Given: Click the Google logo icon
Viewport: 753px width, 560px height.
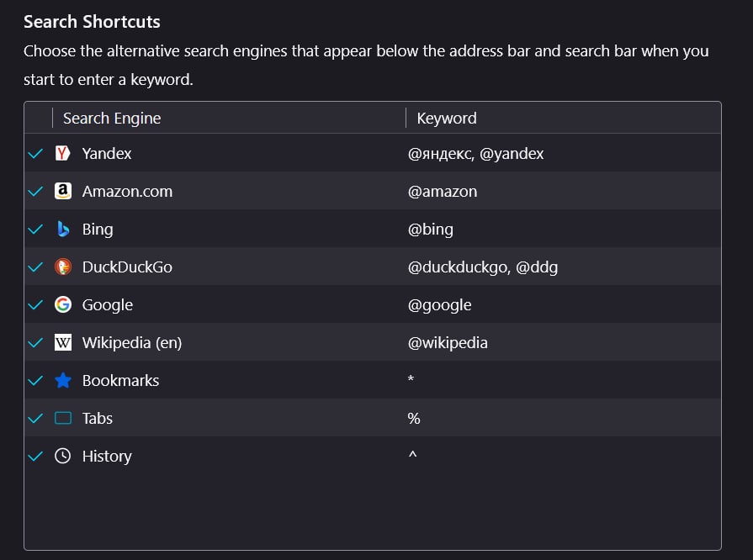Looking at the screenshot, I should point(63,304).
